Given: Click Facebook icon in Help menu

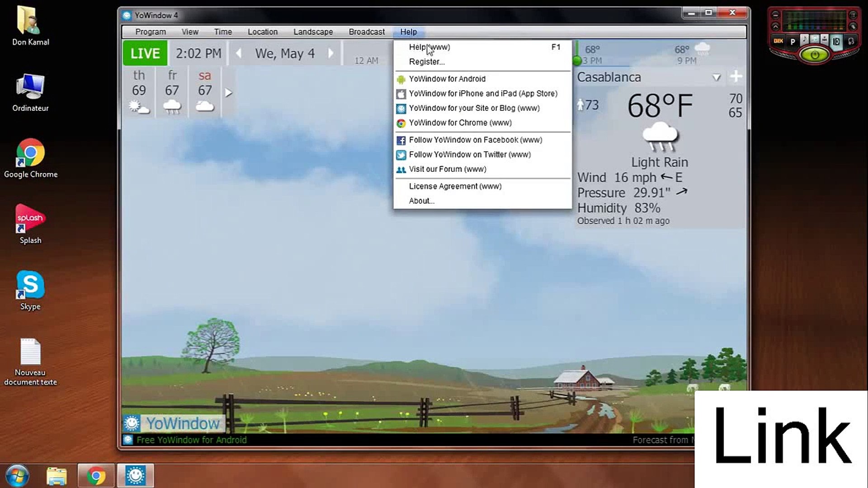Looking at the screenshot, I should (x=401, y=141).
